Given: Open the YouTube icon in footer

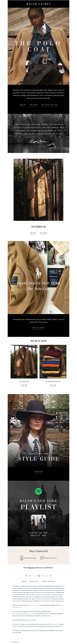Looking at the screenshot, I should click(x=39, y=576).
